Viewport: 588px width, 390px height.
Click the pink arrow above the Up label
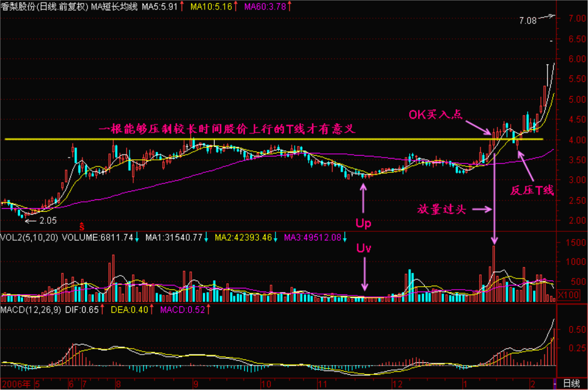point(363,198)
